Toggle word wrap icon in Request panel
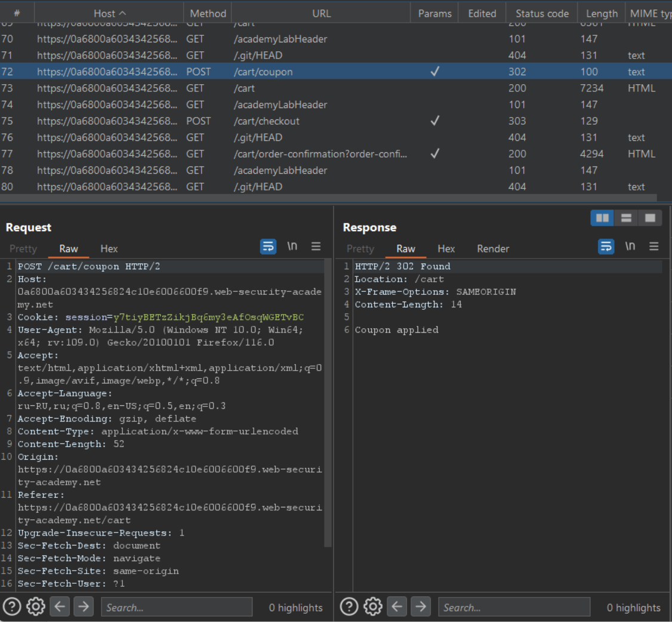Image resolution: width=672 pixels, height=622 pixels. [269, 247]
